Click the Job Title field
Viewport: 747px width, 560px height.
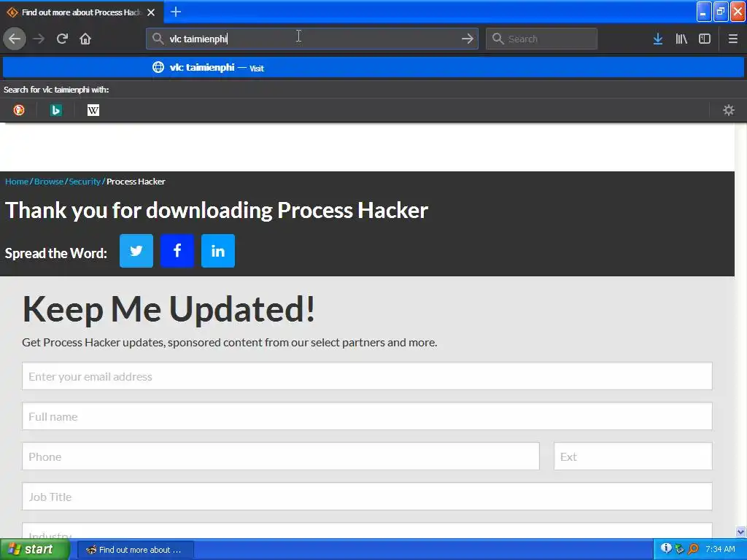[367, 497]
